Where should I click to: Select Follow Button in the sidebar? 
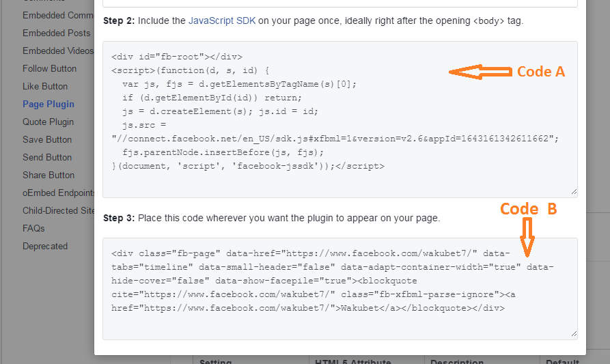pos(49,68)
